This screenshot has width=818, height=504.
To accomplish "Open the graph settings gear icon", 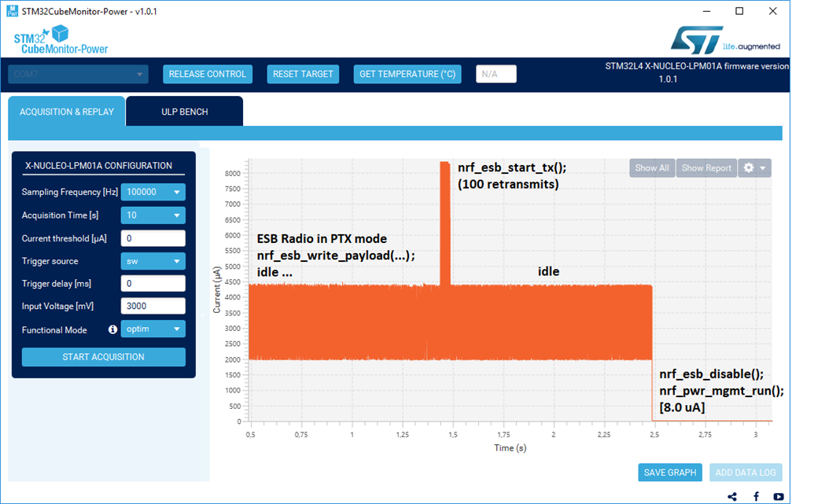I will 749,168.
